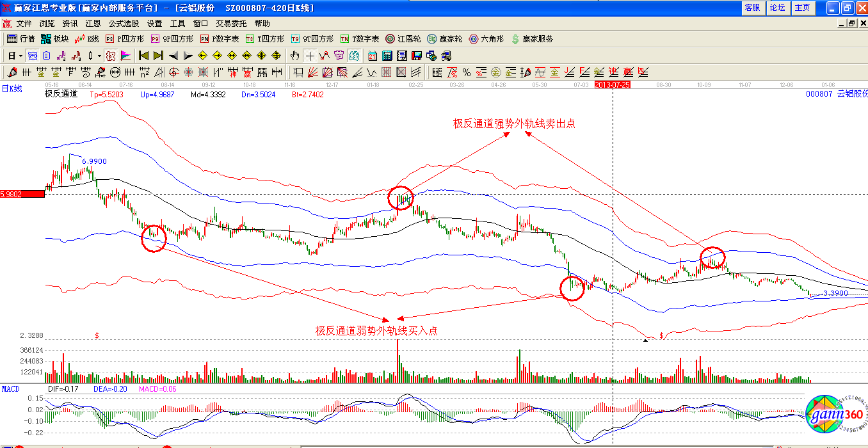
Task: Click the 论坛 forum button
Action: point(777,8)
